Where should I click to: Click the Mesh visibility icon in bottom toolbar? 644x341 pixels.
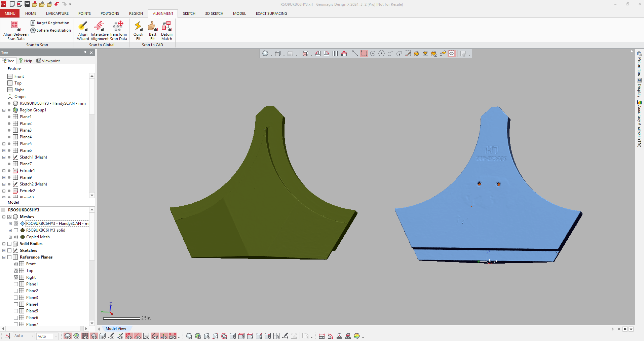pyautogui.click(x=68, y=336)
